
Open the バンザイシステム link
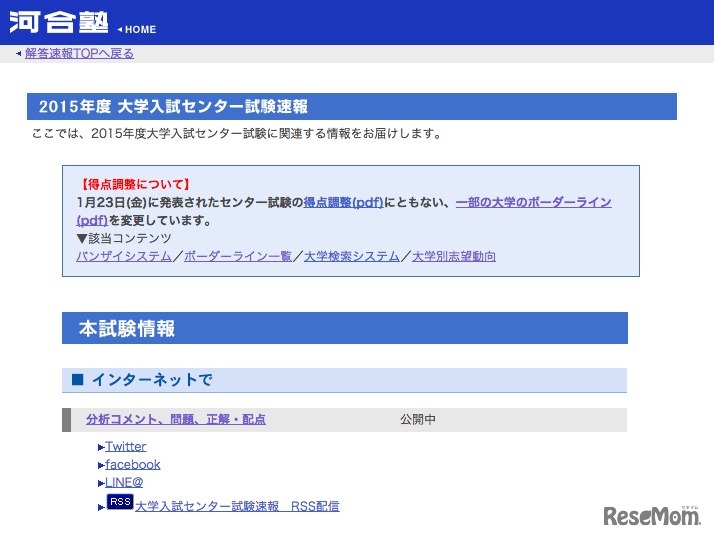coord(124,256)
